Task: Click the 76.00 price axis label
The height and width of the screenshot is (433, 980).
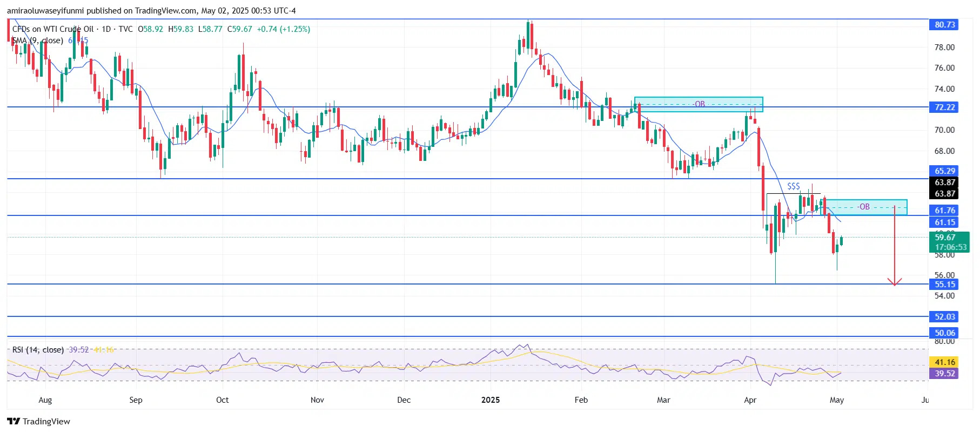Action: [944, 68]
